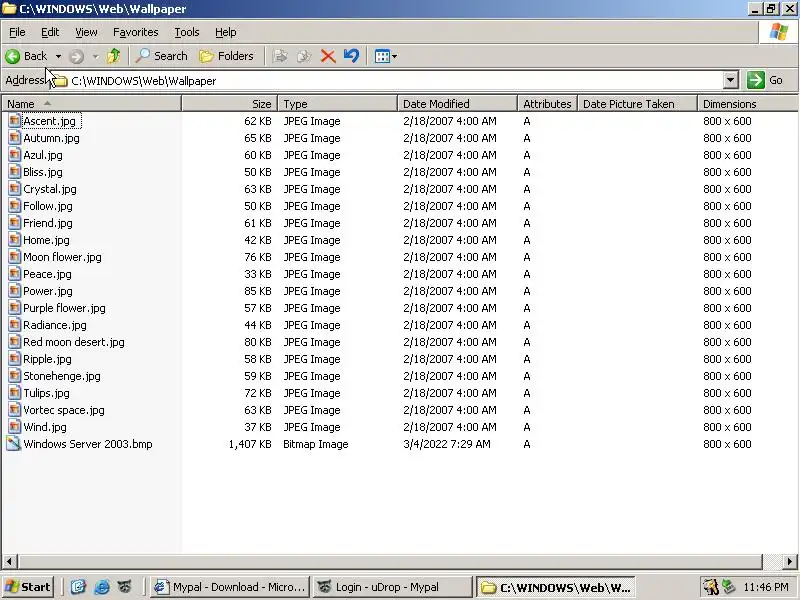This screenshot has width=800, height=600.
Task: Switch to Login - uDrop - Mypal taskbar button
Action: (393, 587)
